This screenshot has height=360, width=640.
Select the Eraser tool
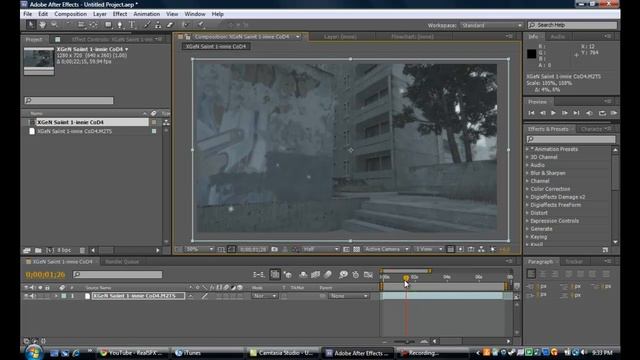coord(170,25)
